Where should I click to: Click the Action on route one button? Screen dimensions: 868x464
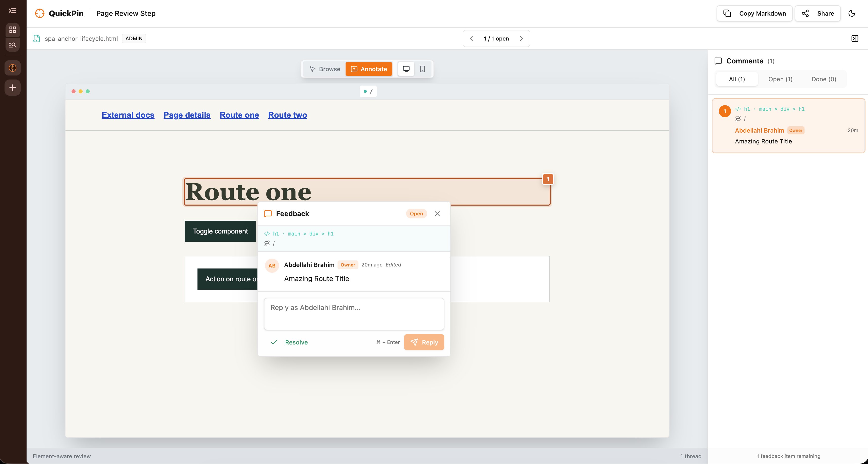coord(227,279)
